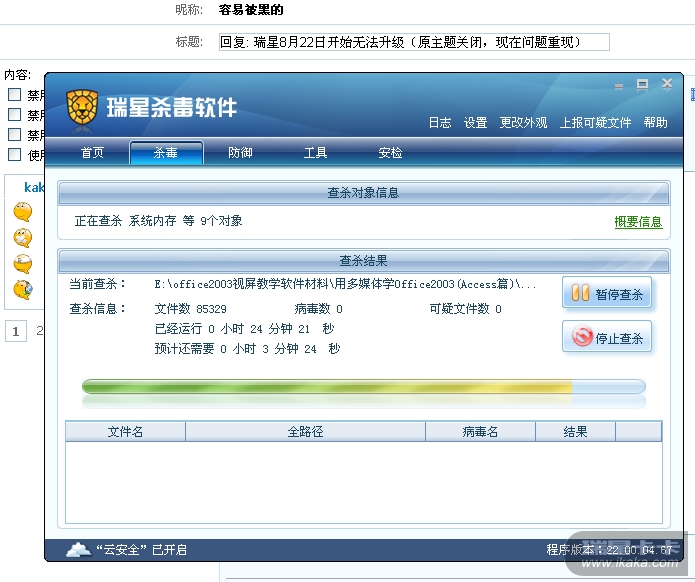Click the third yellow emoticon in forum page

pos(23,264)
